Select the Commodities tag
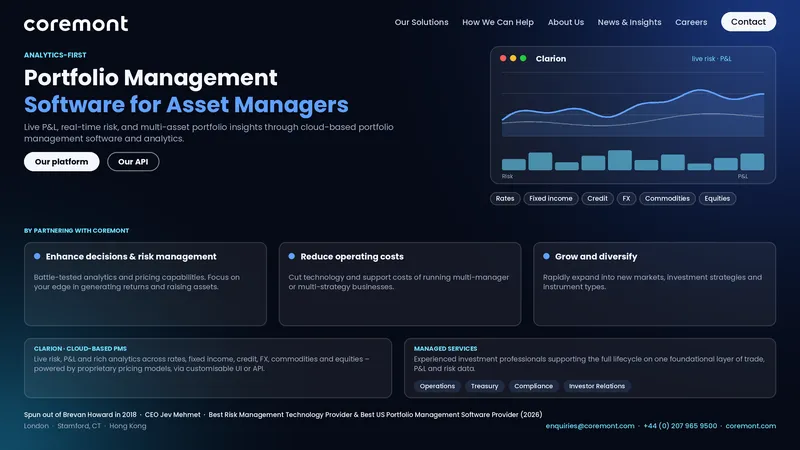Image resolution: width=800 pixels, height=450 pixels. pos(667,198)
